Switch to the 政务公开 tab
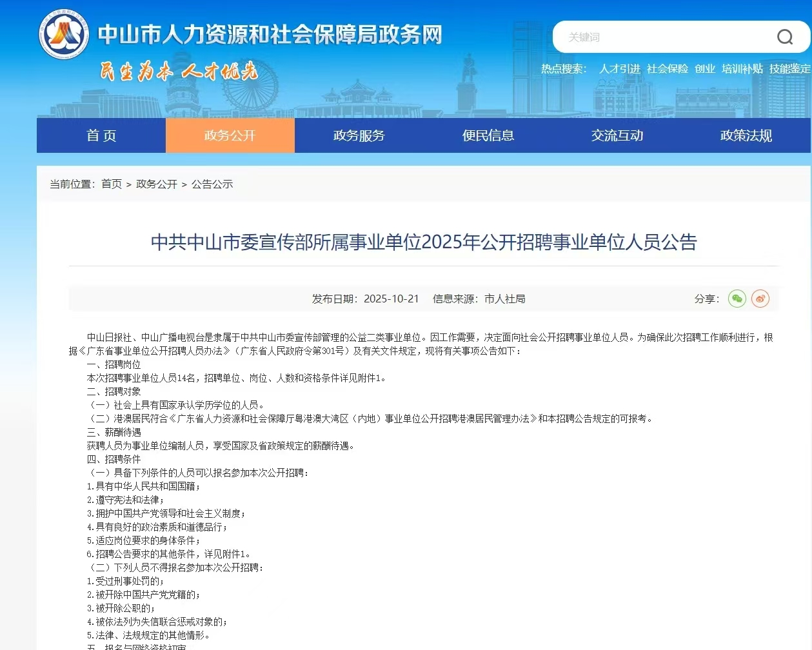Screen dimensions: 812x650 point(230,135)
